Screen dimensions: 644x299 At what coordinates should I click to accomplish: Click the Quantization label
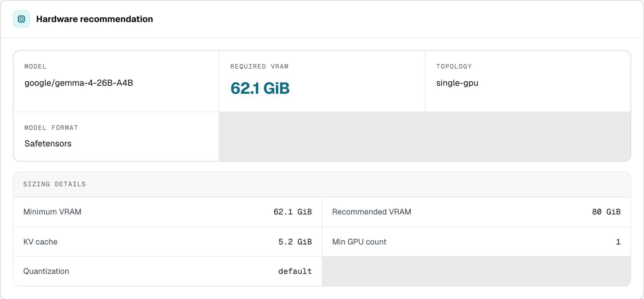click(x=46, y=271)
